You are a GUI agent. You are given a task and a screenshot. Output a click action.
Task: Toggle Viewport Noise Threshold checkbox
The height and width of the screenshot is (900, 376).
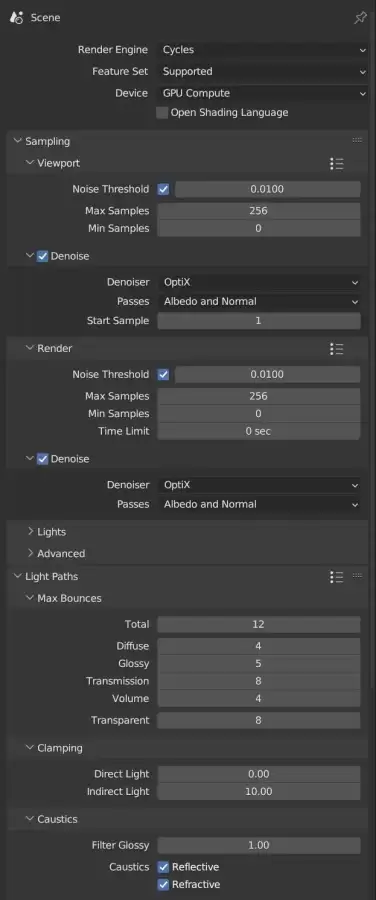[x=164, y=189]
